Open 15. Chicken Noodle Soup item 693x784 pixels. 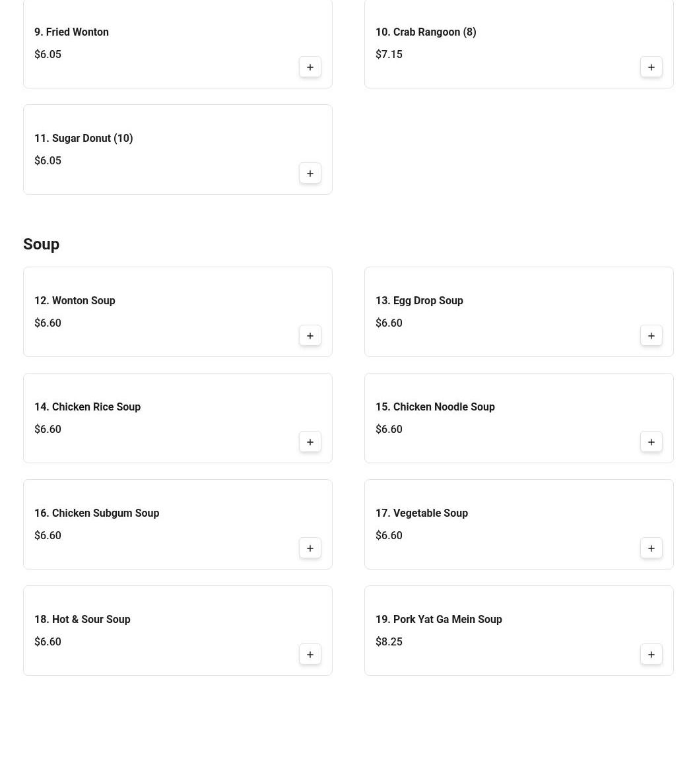tap(434, 407)
